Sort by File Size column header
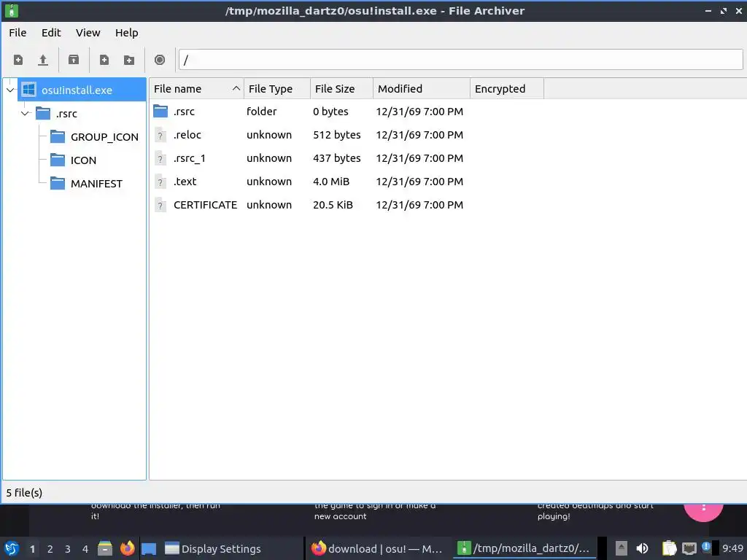Image resolution: width=747 pixels, height=560 pixels. (x=341, y=89)
